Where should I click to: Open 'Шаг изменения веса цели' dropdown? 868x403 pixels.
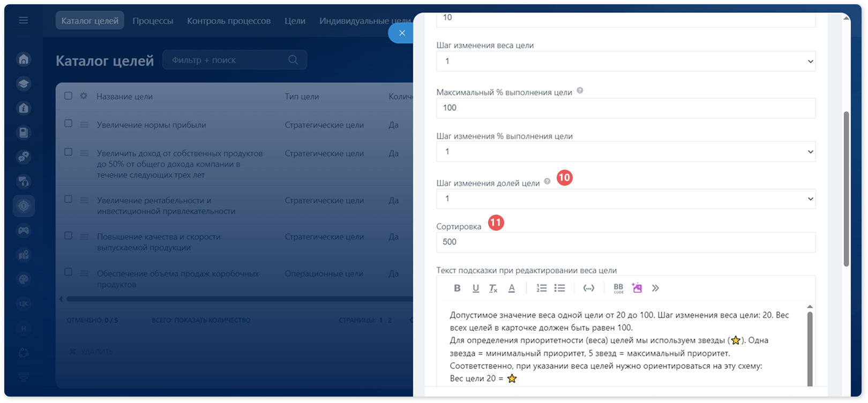point(626,61)
